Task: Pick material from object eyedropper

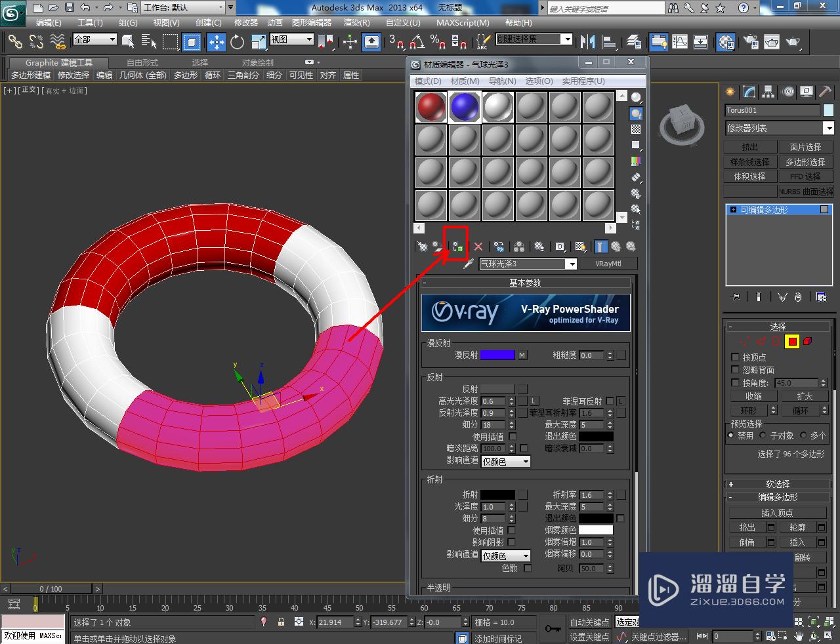Action: tap(468, 264)
